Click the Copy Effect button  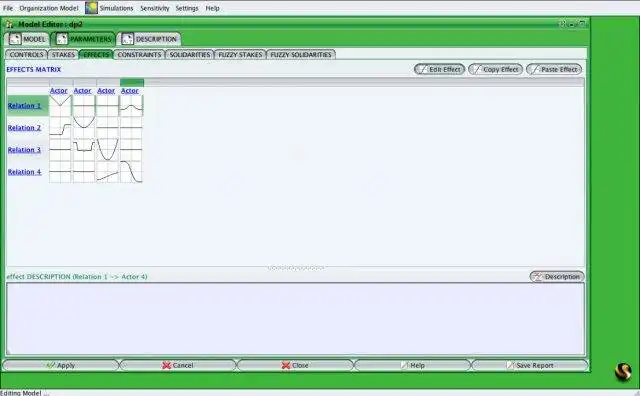(496, 69)
